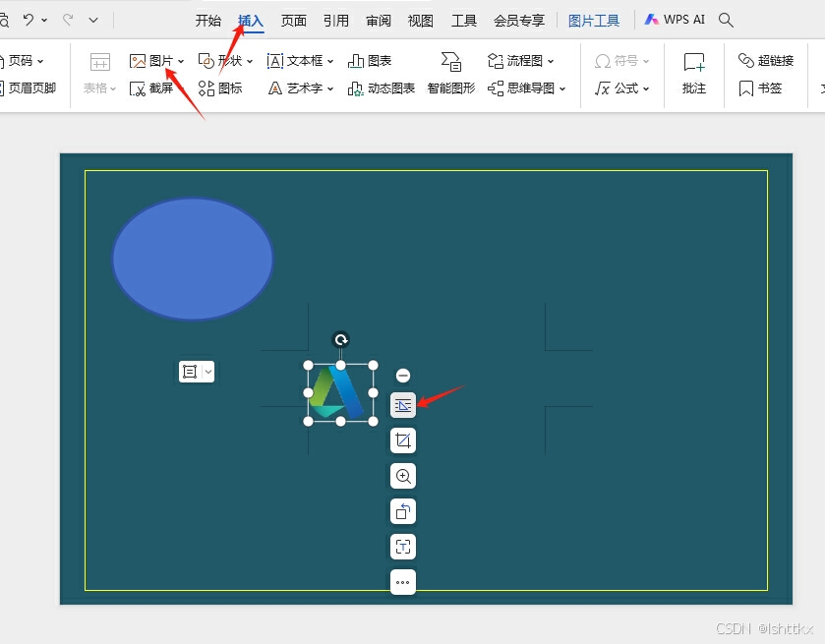Select the crop tool in floating toolbar
The width and height of the screenshot is (825, 644).
(403, 440)
